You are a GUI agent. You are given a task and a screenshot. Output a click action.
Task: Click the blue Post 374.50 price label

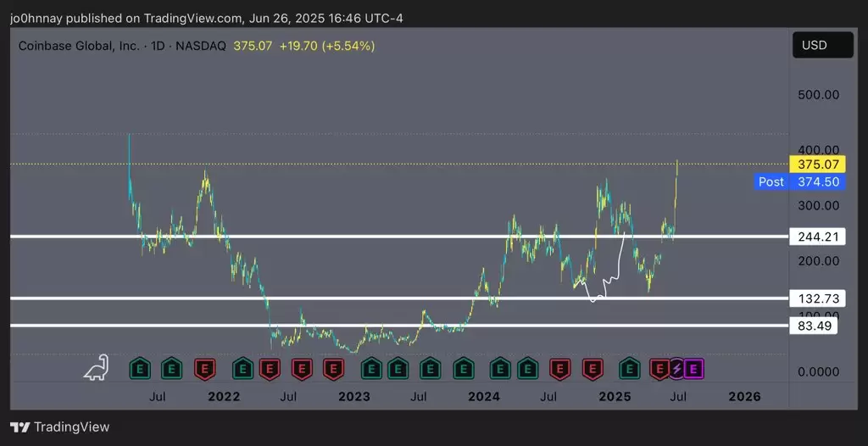pos(799,181)
